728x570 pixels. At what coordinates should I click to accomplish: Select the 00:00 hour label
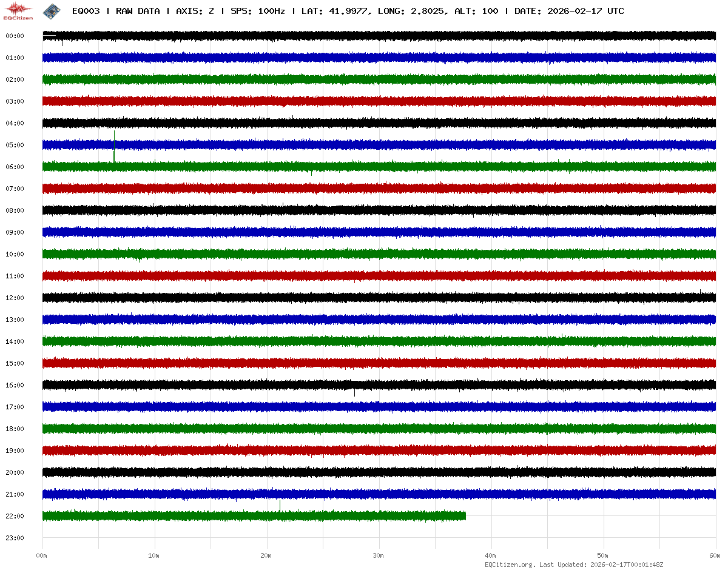[15, 36]
